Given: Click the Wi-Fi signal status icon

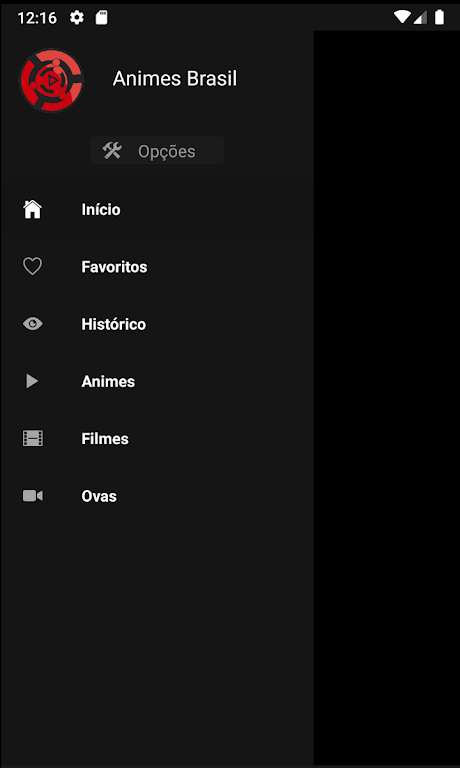Looking at the screenshot, I should [x=402, y=17].
